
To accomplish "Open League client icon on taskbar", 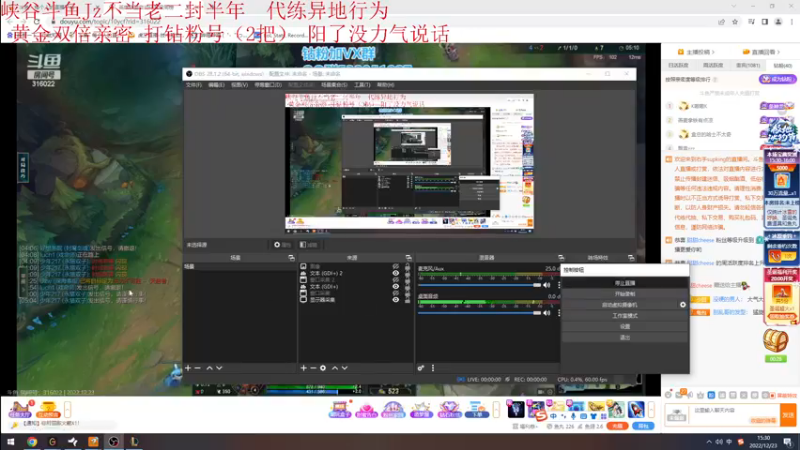I will point(134,442).
